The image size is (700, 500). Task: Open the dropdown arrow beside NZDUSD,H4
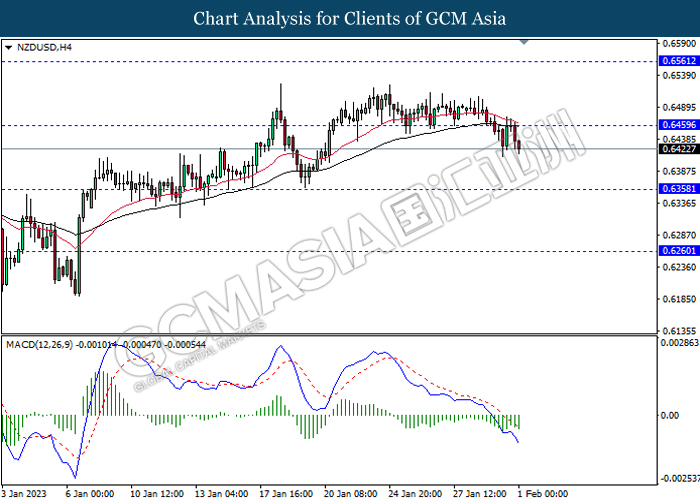(8, 47)
